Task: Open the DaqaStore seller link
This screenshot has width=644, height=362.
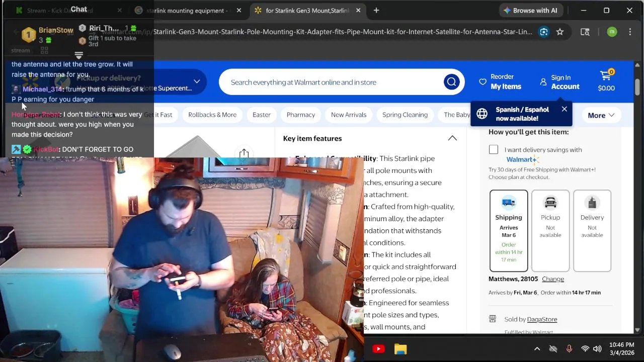Action: click(542, 319)
